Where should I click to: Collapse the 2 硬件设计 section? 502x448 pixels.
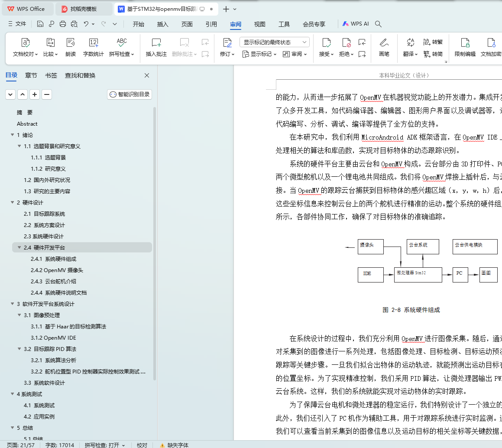[x=13, y=202]
